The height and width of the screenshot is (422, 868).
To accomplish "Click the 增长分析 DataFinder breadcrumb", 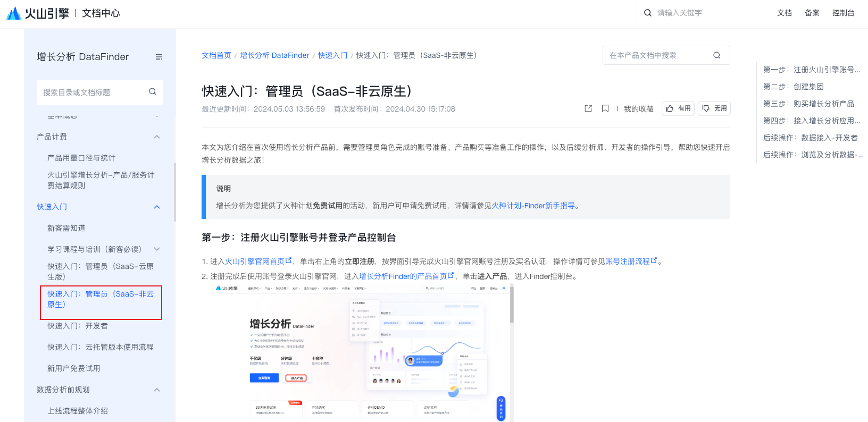I will click(x=274, y=55).
